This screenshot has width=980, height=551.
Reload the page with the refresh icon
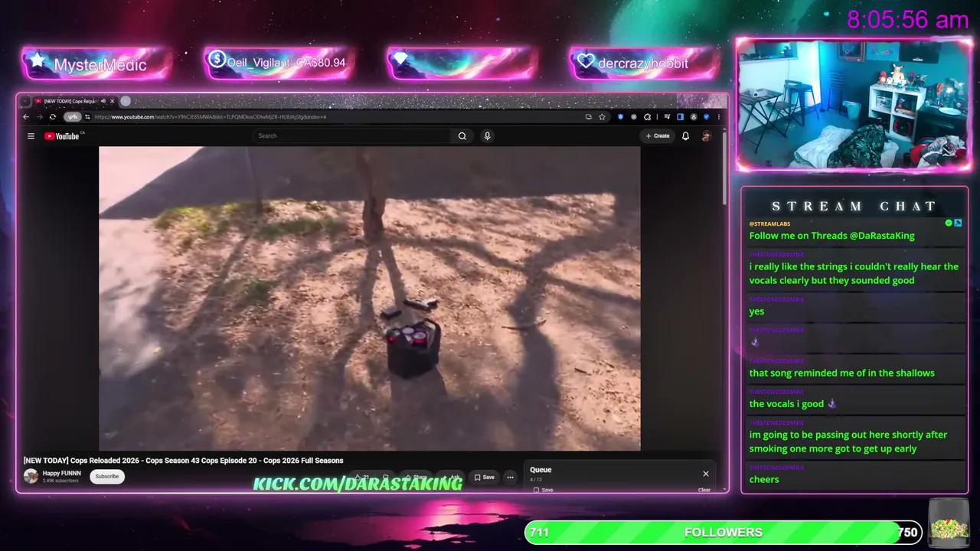click(x=53, y=117)
